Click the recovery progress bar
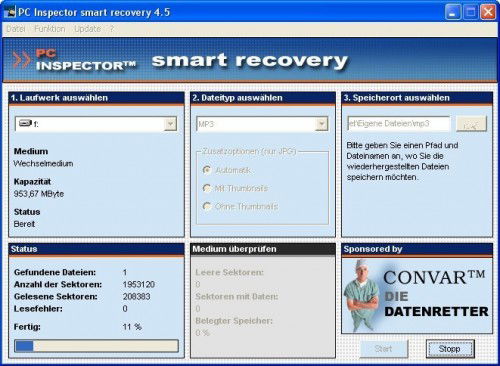Image resolution: width=500 pixels, height=366 pixels. click(x=96, y=346)
